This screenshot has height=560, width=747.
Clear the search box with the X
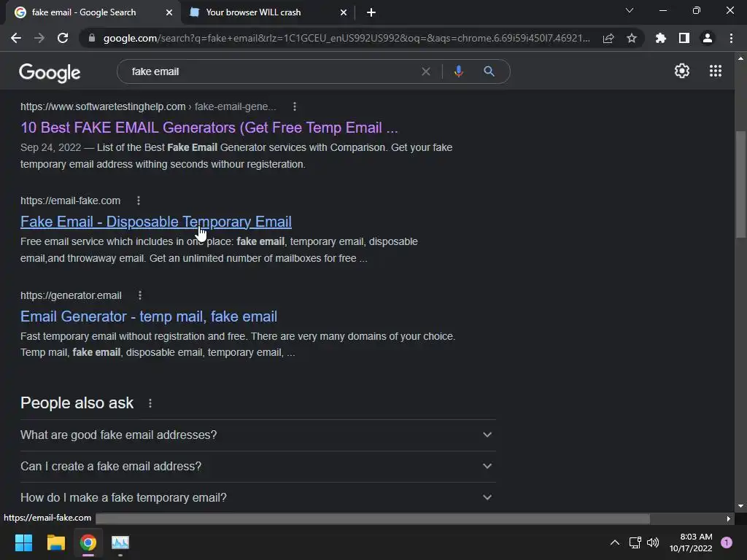(x=426, y=71)
